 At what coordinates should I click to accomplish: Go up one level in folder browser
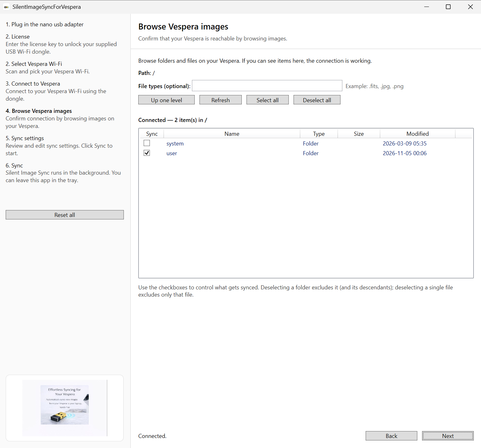tap(166, 100)
